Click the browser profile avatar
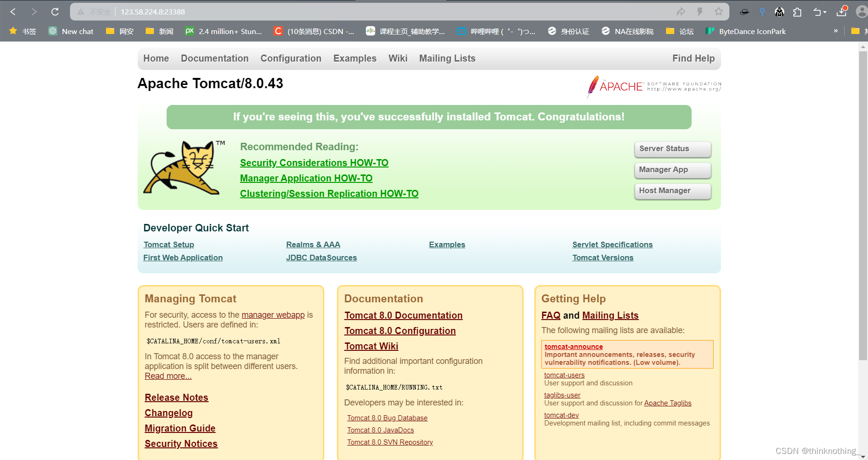Viewport: 868px width, 460px height. (x=861, y=12)
